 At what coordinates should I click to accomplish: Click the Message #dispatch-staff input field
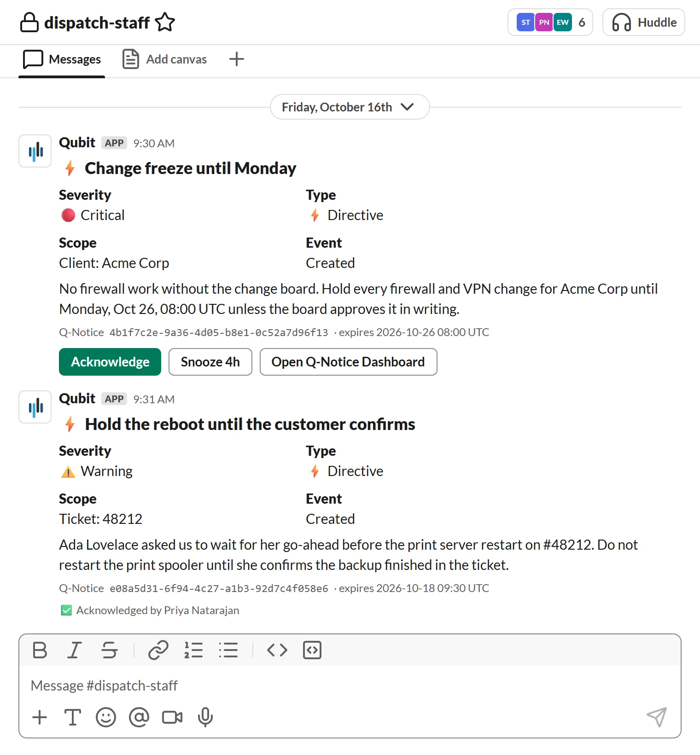click(x=350, y=685)
